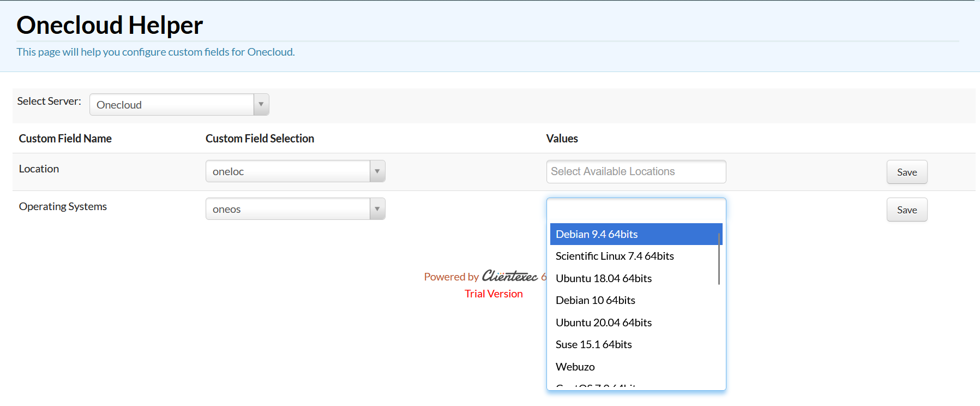Click the Clientexec logo in footer
Viewport: 980px width, 406px height.
coord(510,276)
